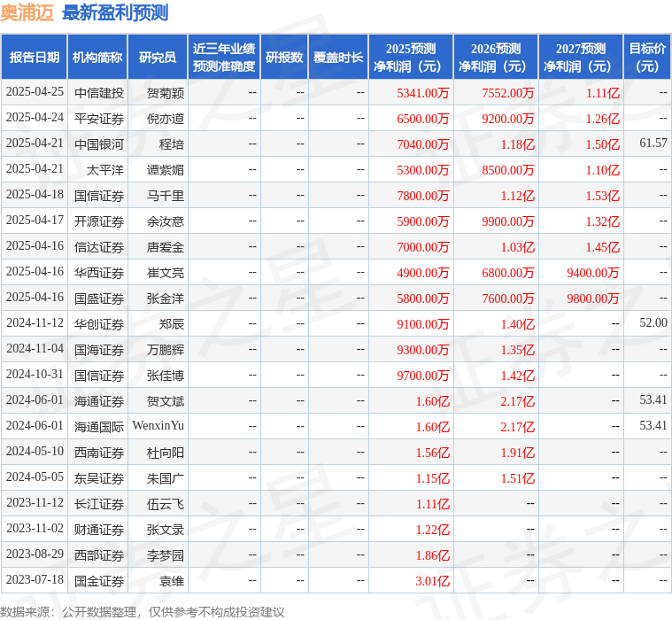Click researcher 贺菊颖
672x620 pixels.
[x=166, y=93]
